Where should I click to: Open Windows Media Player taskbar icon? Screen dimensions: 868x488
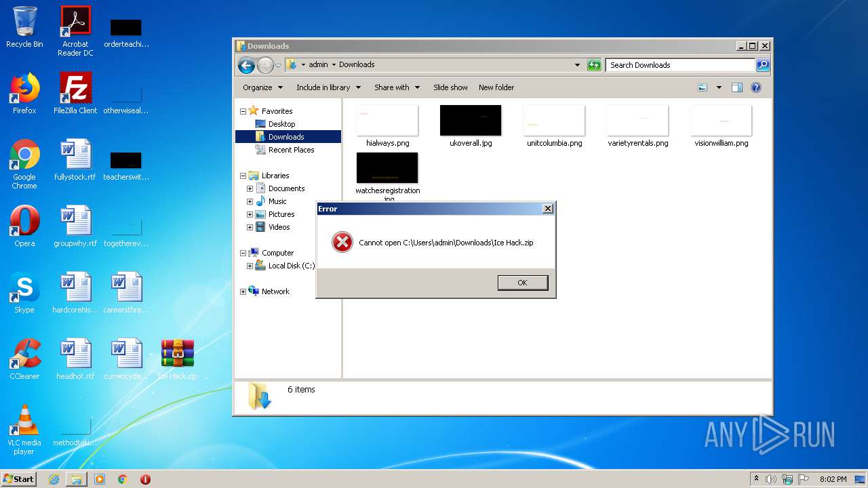pos(100,479)
